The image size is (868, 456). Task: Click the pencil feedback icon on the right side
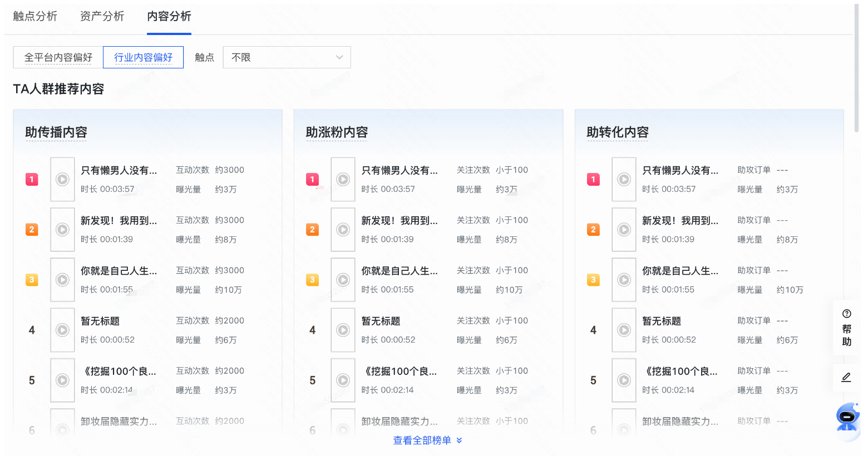(x=846, y=377)
